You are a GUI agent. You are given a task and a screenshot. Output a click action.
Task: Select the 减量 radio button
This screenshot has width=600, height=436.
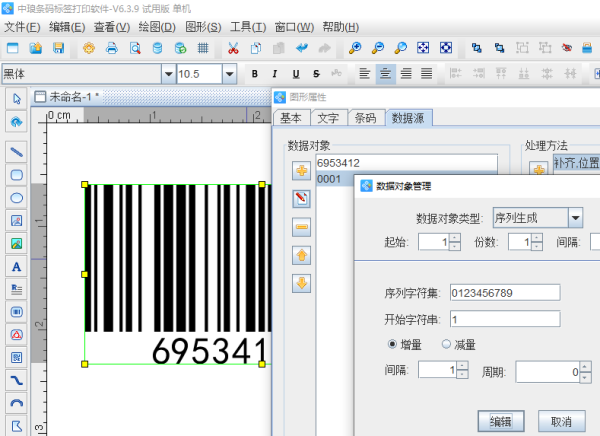[x=447, y=344]
